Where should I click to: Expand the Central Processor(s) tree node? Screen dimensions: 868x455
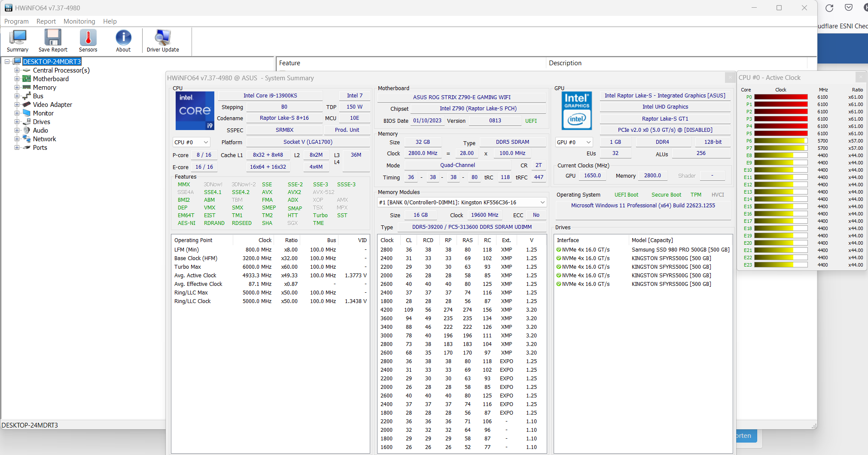point(17,70)
